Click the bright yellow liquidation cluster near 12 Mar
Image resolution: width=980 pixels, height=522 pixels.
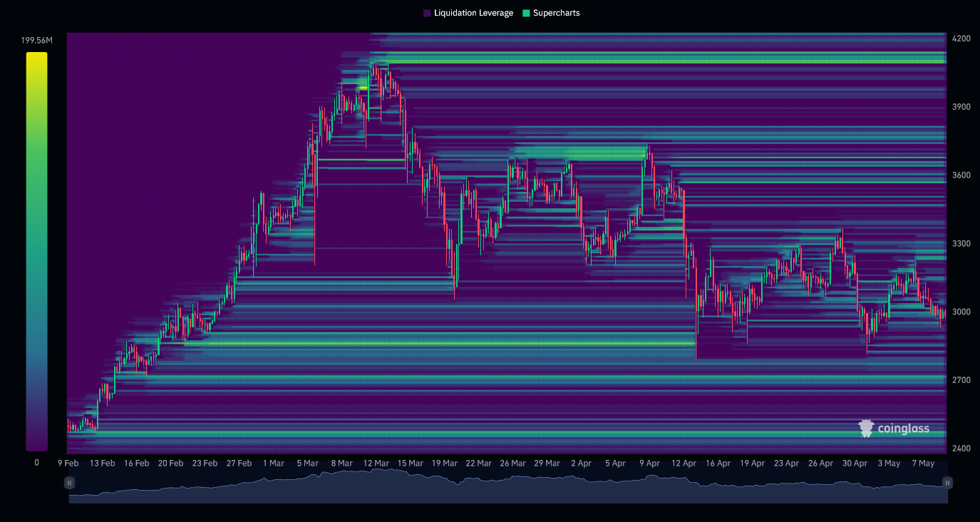click(363, 88)
